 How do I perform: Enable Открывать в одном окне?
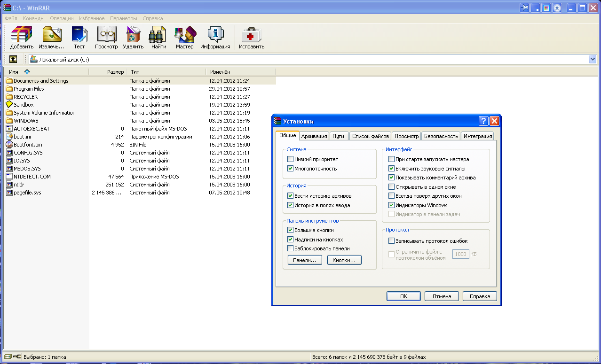click(391, 187)
